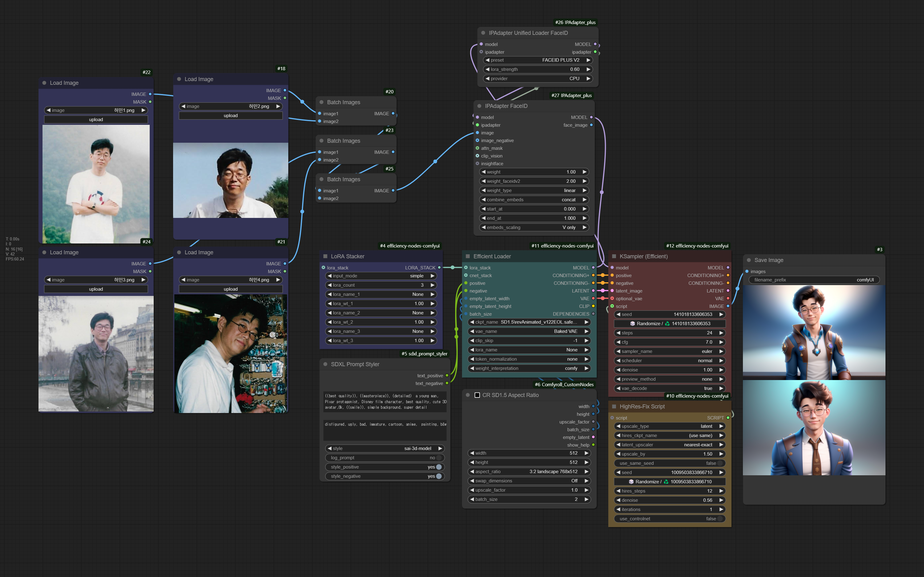Click SDXL Prompt Styler title dot
The width and height of the screenshot is (924, 577).
point(325,364)
